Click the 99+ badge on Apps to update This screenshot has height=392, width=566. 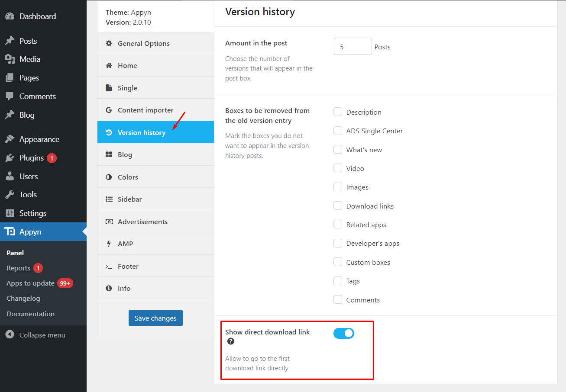(65, 283)
